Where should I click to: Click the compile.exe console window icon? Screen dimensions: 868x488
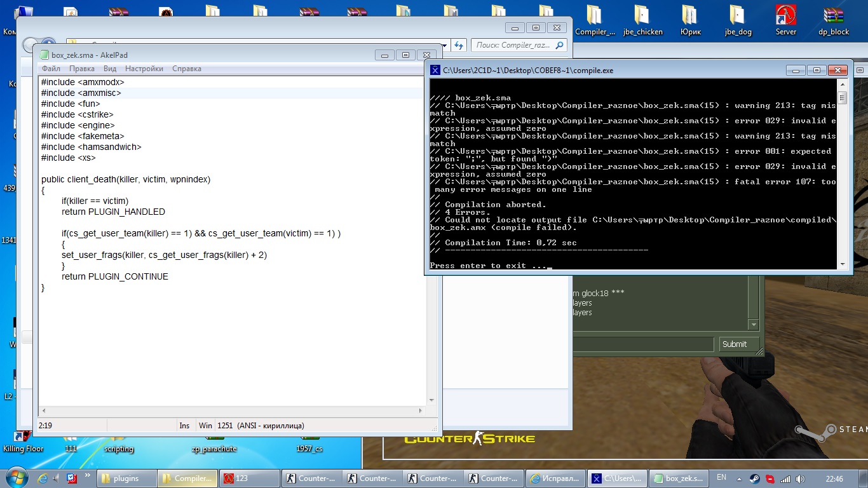[435, 71]
